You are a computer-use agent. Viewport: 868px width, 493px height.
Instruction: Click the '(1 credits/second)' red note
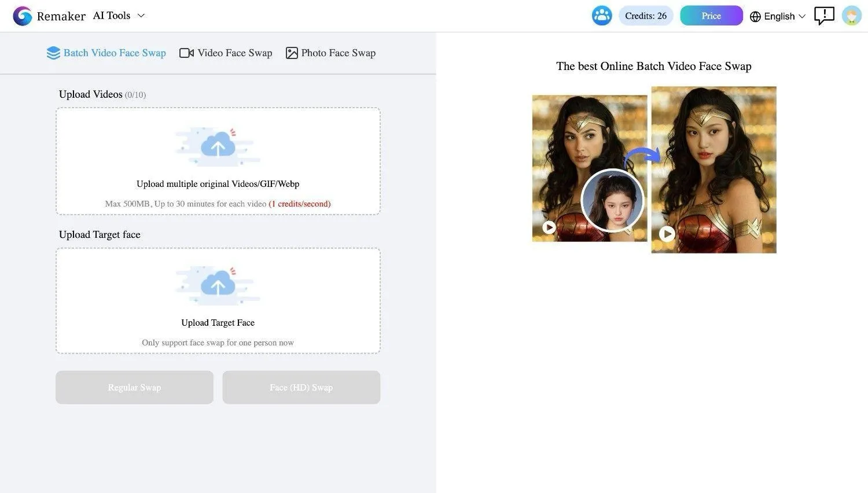point(300,204)
